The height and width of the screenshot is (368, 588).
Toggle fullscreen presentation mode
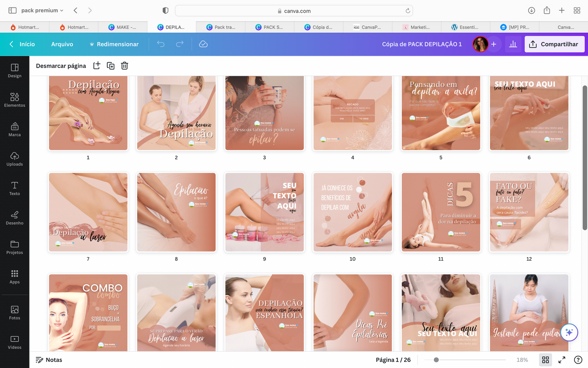(561, 360)
